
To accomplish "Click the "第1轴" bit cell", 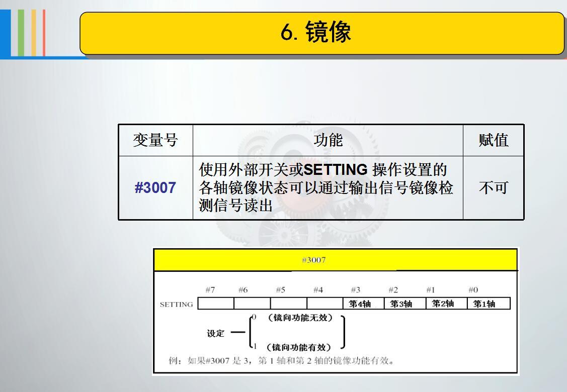I will point(489,304).
